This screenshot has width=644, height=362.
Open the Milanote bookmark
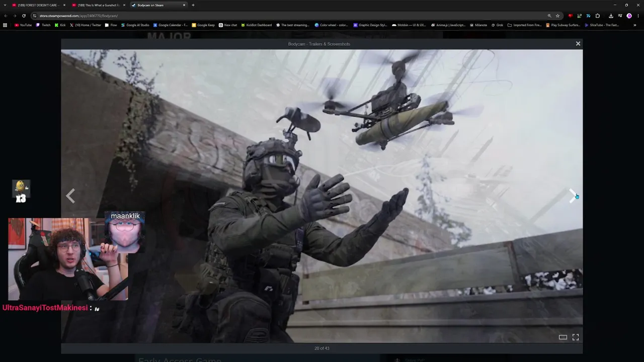pyautogui.click(x=478, y=25)
